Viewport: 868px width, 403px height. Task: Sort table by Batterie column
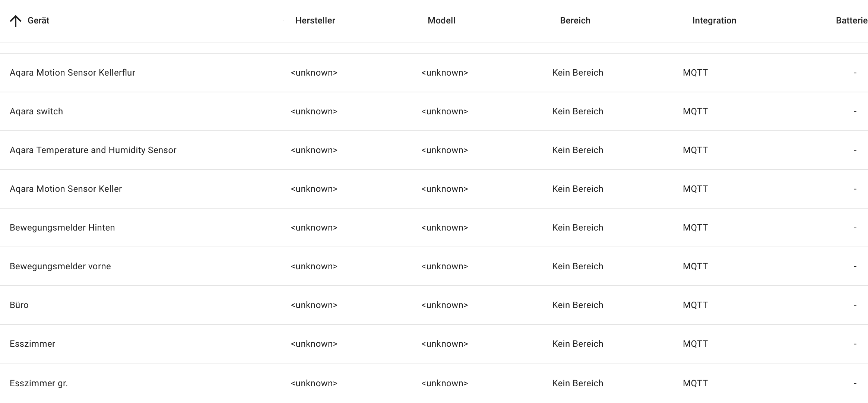852,20
